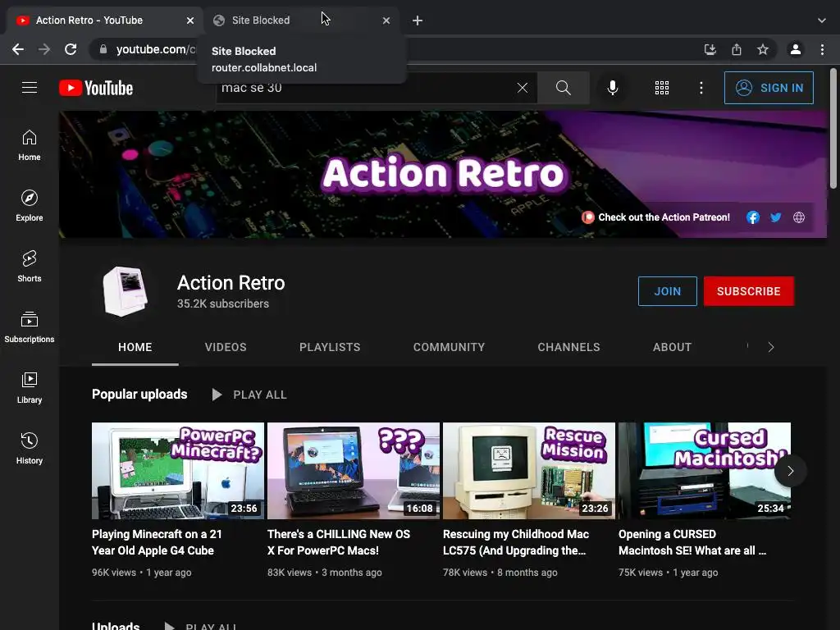Open title There's a CHILLING New OS X

click(339, 542)
